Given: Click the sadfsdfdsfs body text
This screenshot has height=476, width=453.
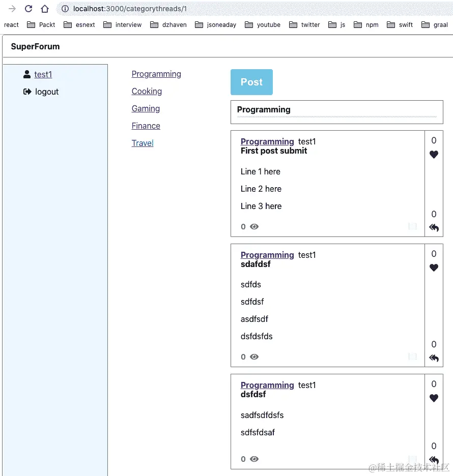Looking at the screenshot, I should (262, 415).
